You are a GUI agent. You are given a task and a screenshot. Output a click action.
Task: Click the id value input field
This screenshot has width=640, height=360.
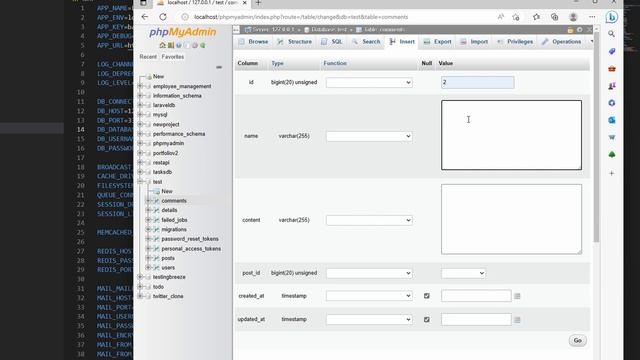(x=478, y=82)
